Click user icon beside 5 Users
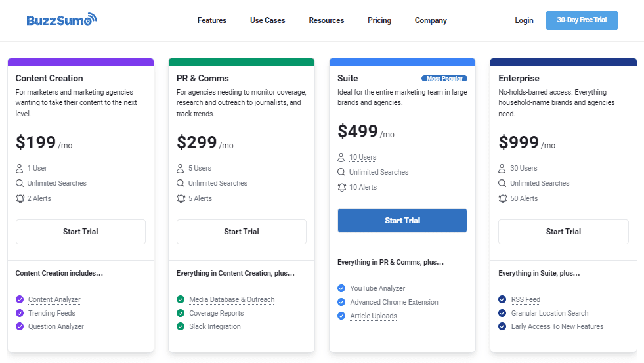The width and height of the screenshot is (644, 363). 181,168
